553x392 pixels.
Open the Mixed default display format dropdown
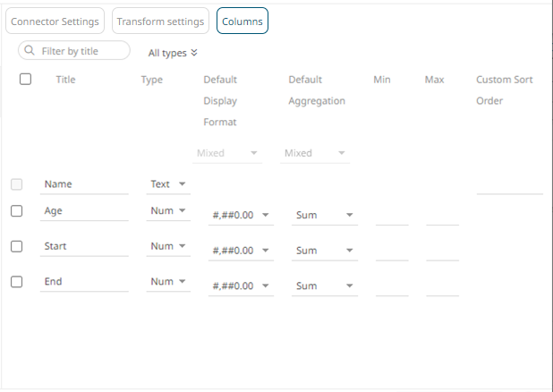228,153
